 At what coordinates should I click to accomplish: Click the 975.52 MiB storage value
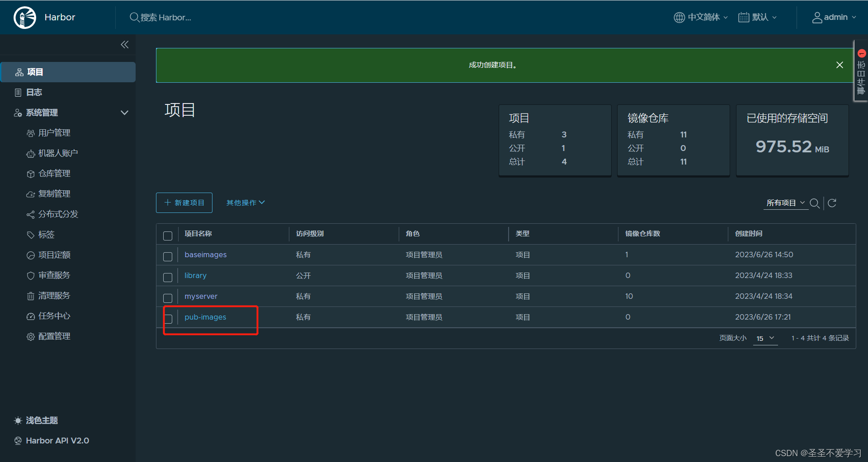pos(792,146)
